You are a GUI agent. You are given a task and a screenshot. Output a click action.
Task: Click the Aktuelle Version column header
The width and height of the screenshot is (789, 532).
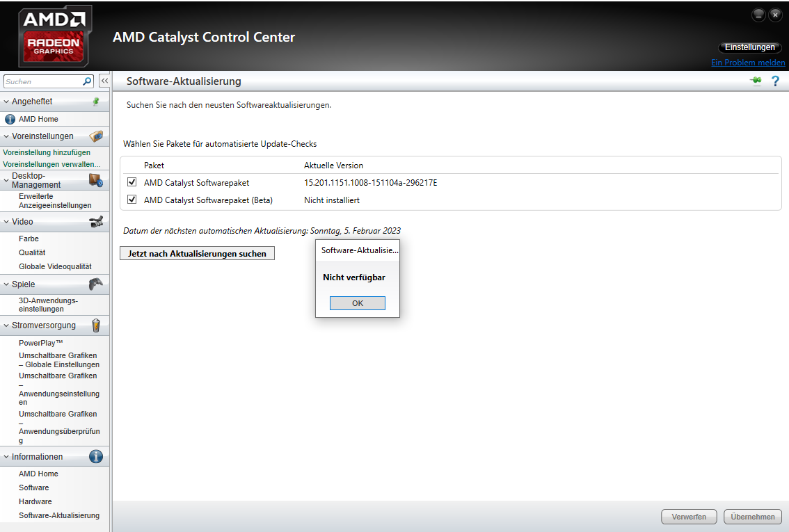coord(333,166)
